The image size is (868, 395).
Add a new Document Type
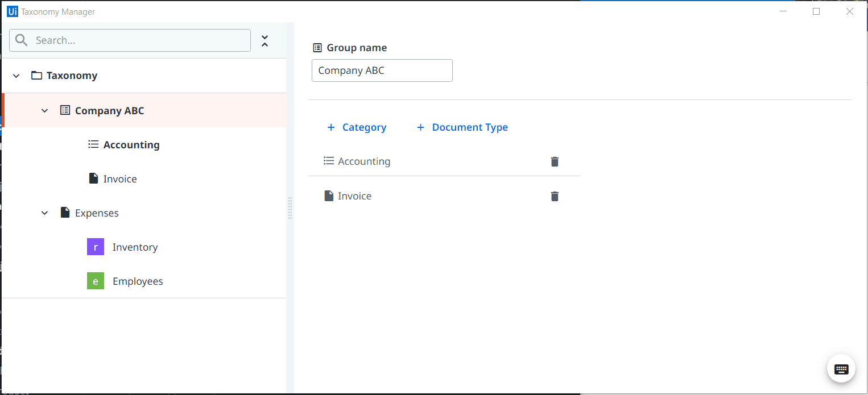click(462, 127)
